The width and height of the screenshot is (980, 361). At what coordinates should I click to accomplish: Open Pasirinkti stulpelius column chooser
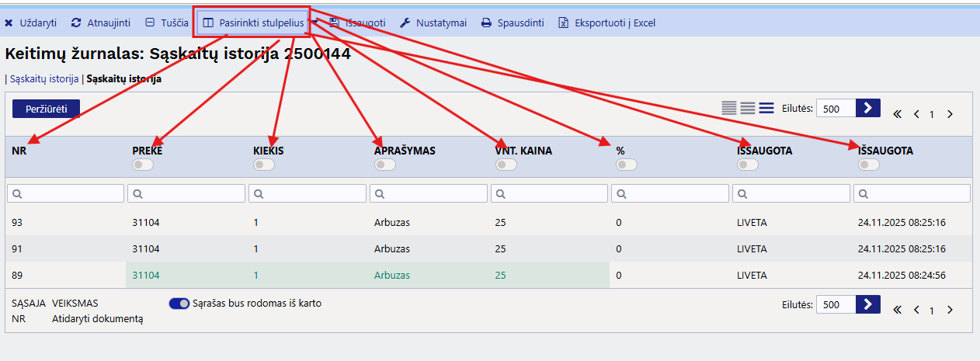tap(253, 23)
